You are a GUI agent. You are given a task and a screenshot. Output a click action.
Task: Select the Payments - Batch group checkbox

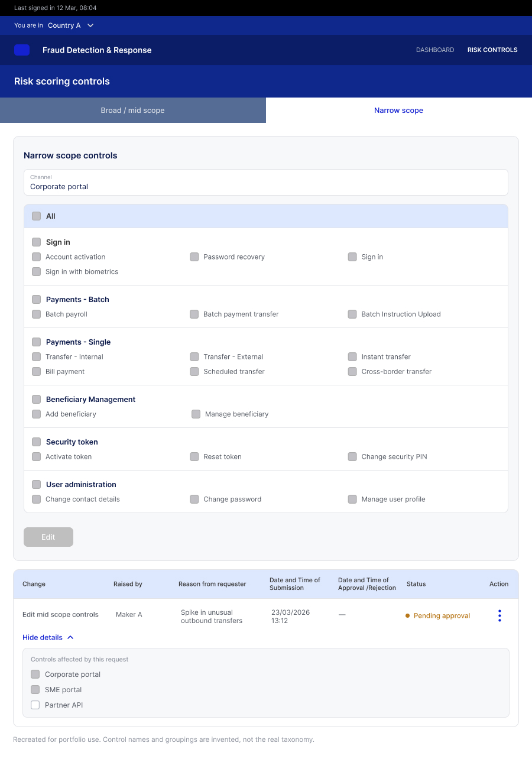37,300
